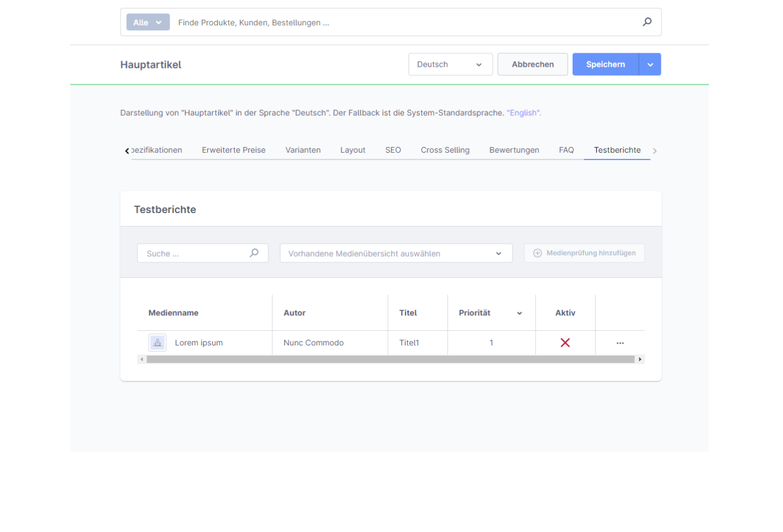Screen dimensions: 783x532
Task: Click the Lorem ipsum media name cell
Action: point(199,343)
